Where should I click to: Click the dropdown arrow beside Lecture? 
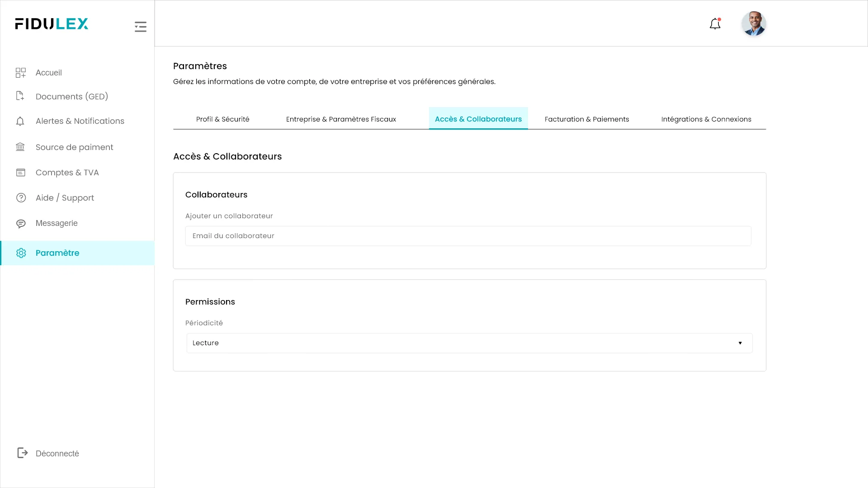[x=740, y=343]
